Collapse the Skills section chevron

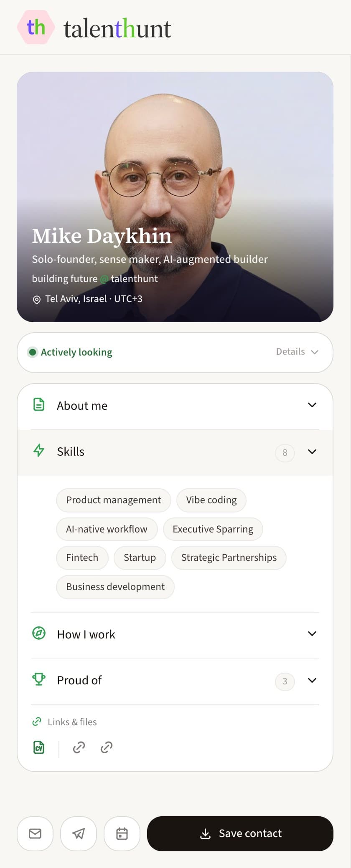coord(312,452)
